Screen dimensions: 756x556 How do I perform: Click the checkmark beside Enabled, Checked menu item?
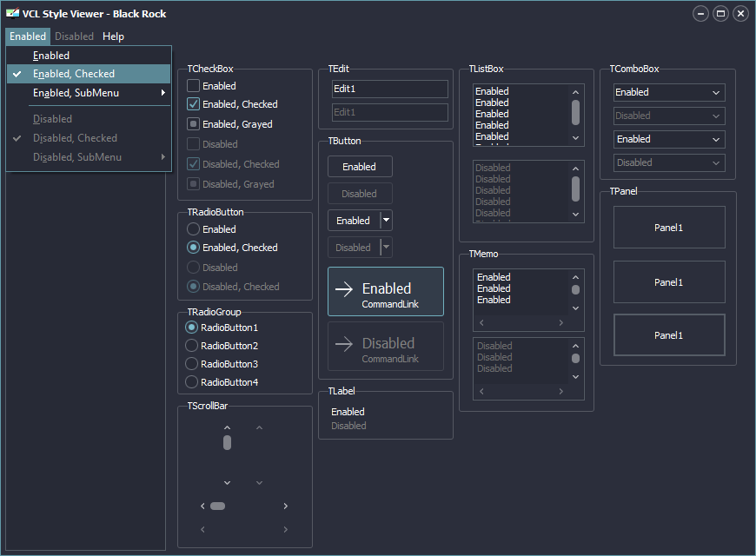click(x=17, y=74)
